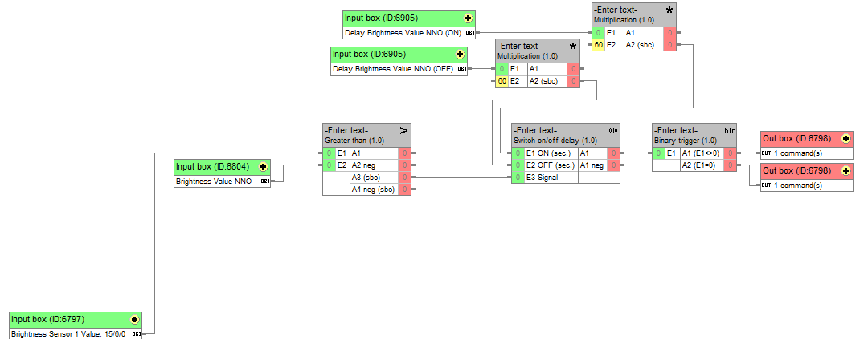Select the A1 (E1<>0) output of Binary trigger
868x339 pixels.
[x=701, y=153]
